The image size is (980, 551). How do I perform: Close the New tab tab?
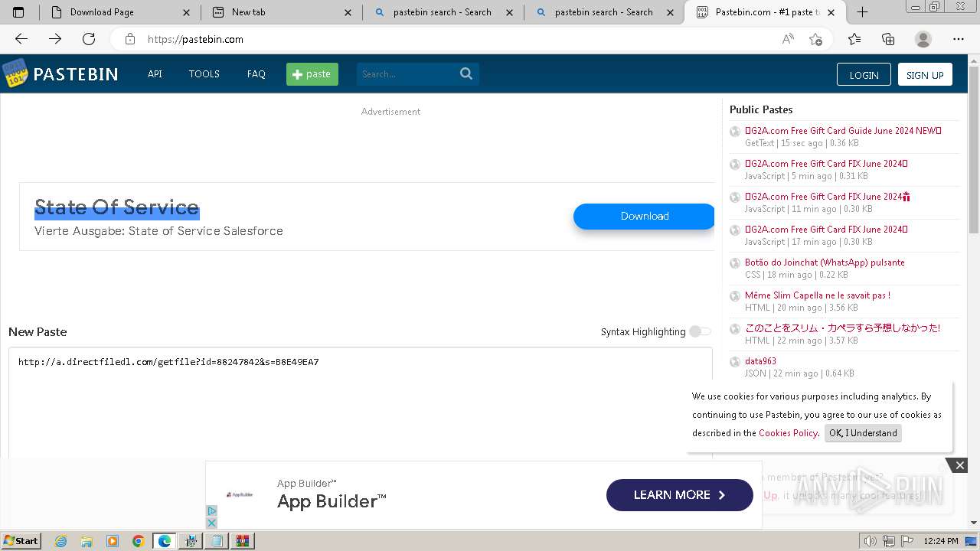[x=348, y=12]
